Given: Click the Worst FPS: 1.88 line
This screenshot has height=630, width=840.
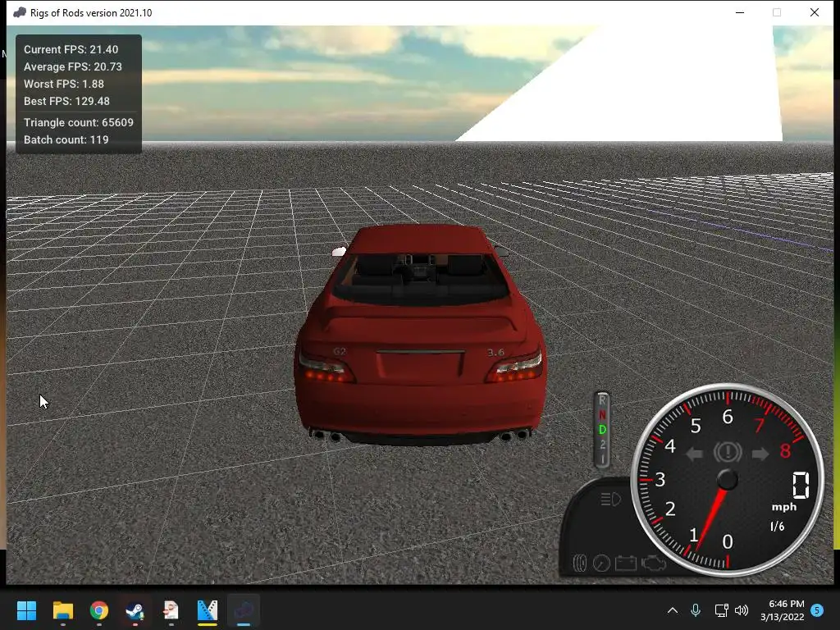Looking at the screenshot, I should click(64, 84).
